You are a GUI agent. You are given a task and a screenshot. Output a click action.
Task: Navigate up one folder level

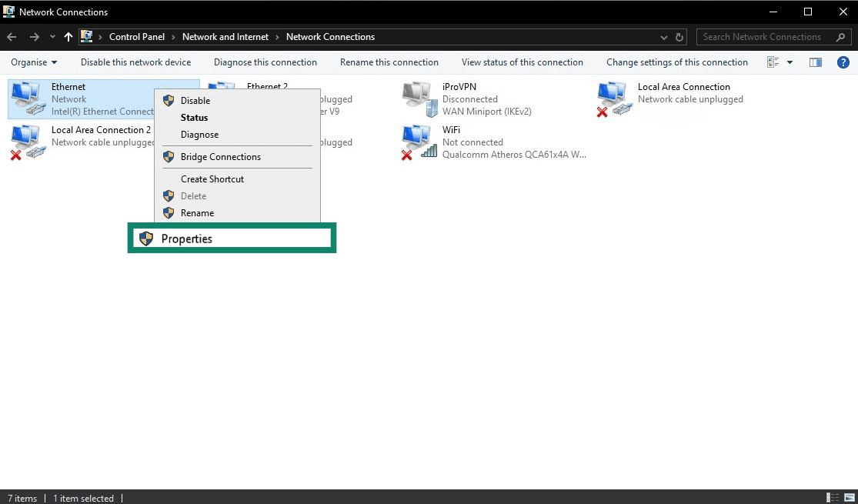(x=68, y=36)
